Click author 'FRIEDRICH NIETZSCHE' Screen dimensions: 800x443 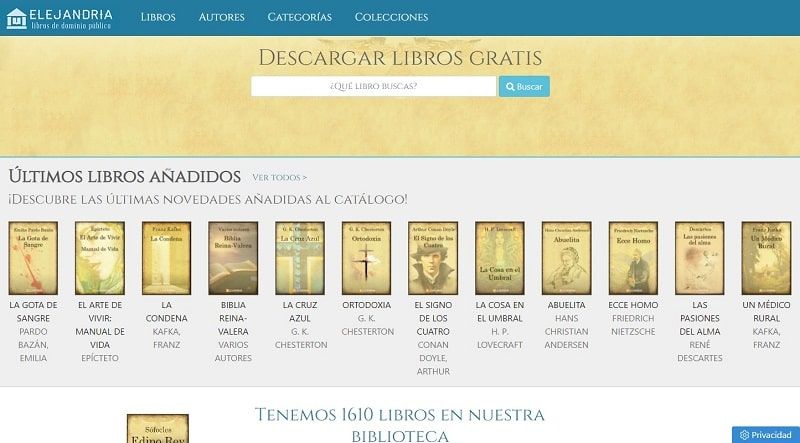[633, 325]
